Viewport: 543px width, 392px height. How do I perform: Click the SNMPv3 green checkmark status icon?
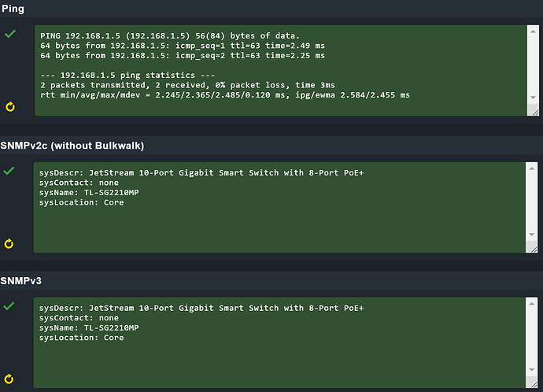pyautogui.click(x=9, y=305)
